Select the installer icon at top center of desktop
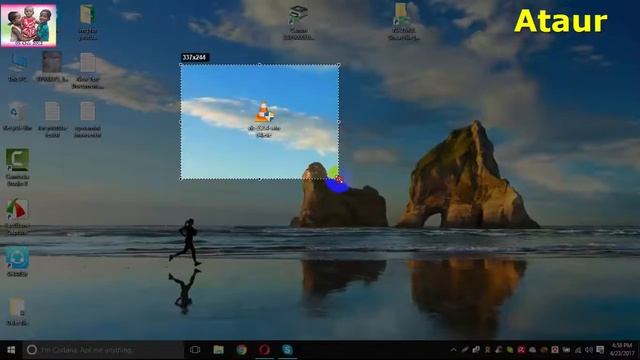The height and width of the screenshot is (360, 640). 299,22
